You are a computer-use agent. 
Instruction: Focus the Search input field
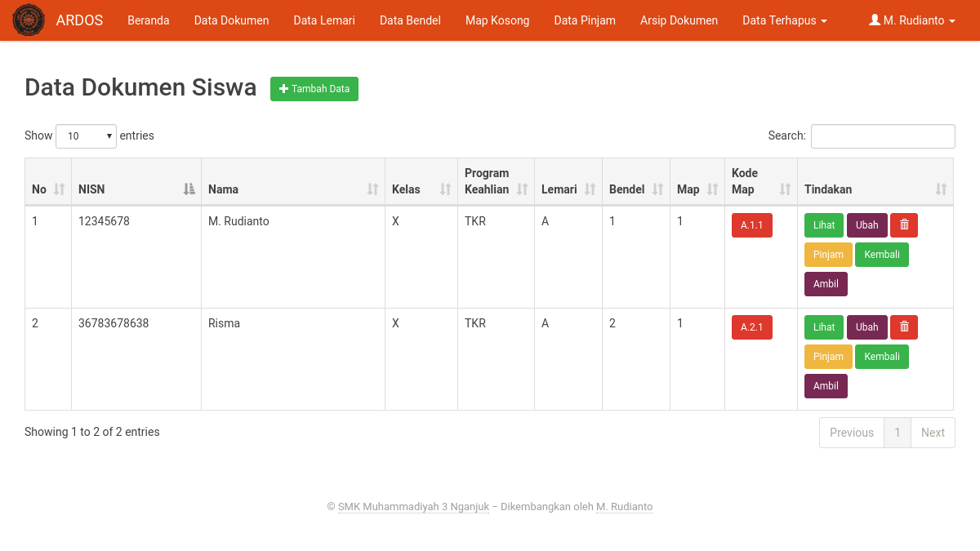(x=883, y=136)
